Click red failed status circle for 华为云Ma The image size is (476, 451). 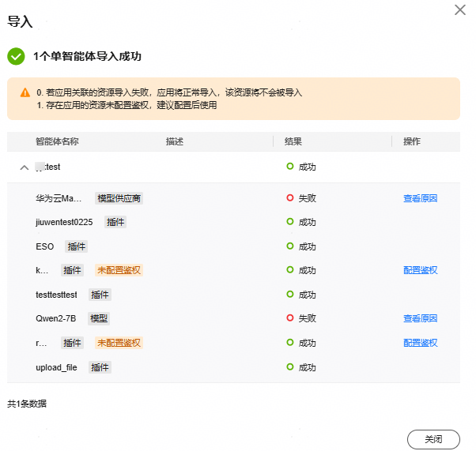click(290, 197)
